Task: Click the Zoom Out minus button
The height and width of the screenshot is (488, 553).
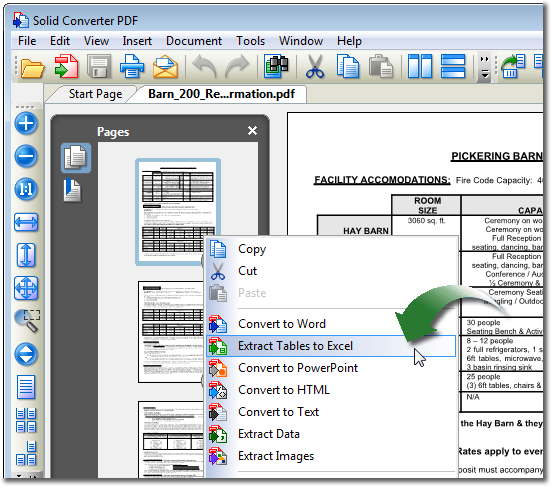Action: [x=26, y=156]
